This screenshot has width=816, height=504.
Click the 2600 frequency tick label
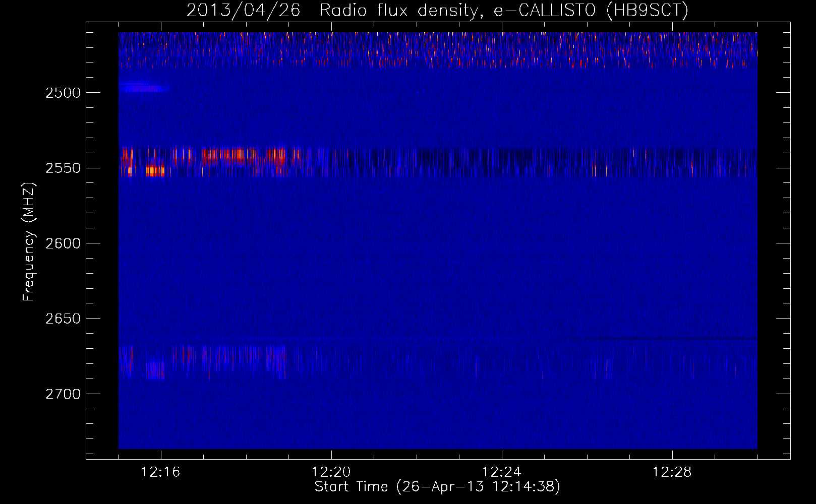(63, 243)
